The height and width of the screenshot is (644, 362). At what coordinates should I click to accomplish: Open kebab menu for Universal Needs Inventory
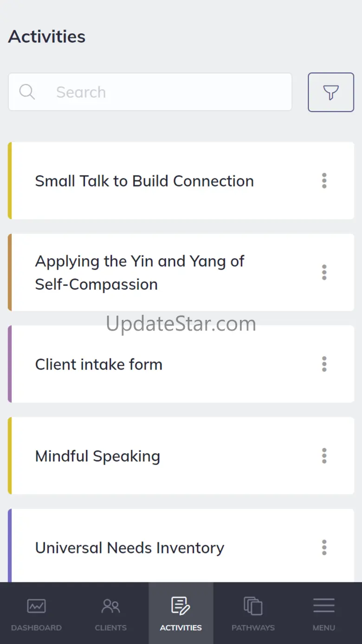[x=324, y=547]
